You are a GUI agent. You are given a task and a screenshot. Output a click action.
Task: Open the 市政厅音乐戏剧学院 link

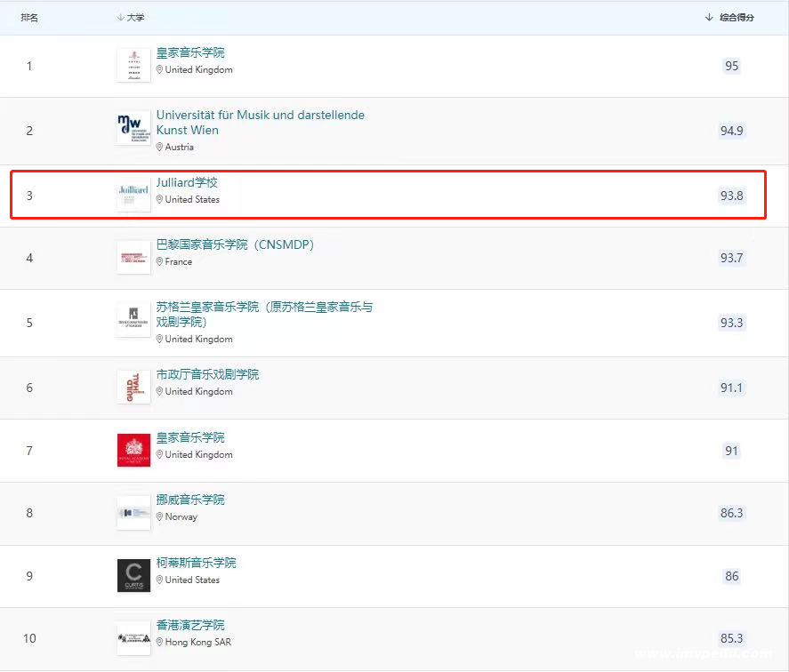207,375
